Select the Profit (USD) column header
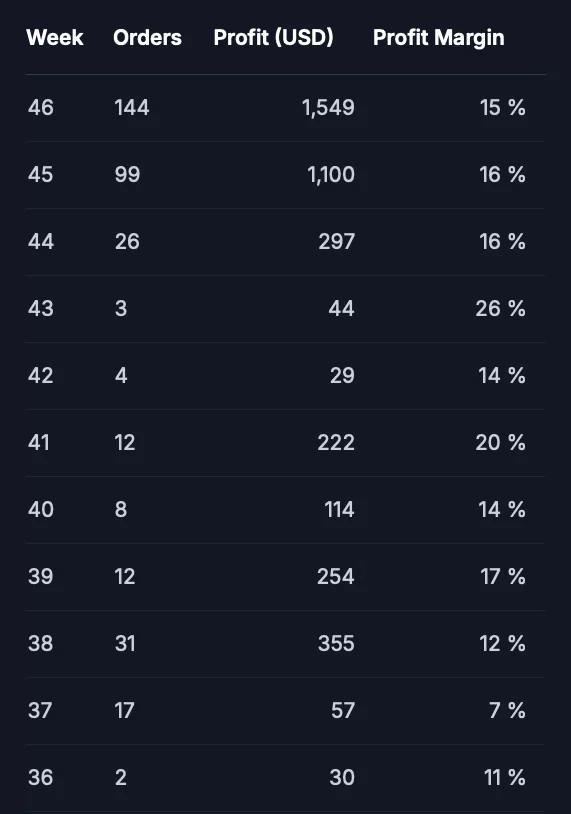Screen dimensions: 571x814 click(x=274, y=37)
